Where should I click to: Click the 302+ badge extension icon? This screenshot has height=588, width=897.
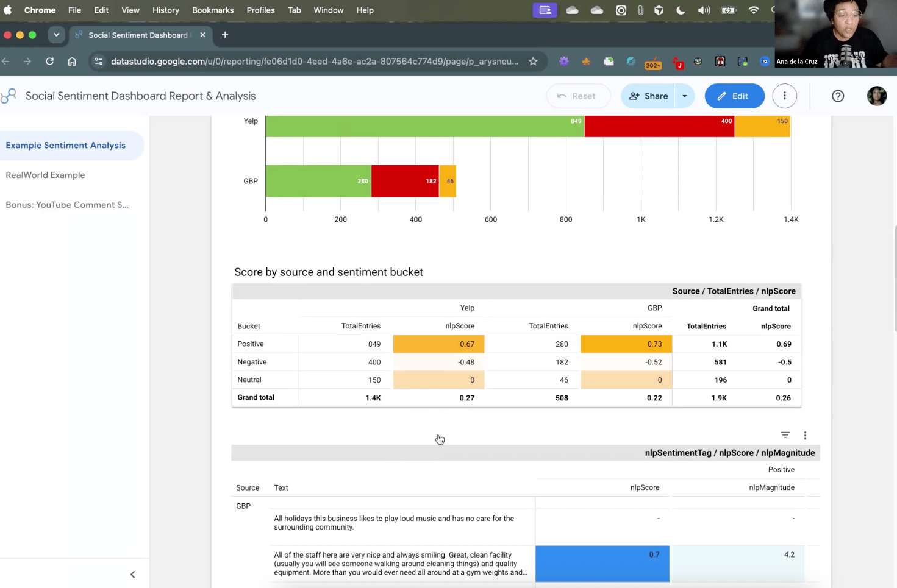[x=653, y=62]
